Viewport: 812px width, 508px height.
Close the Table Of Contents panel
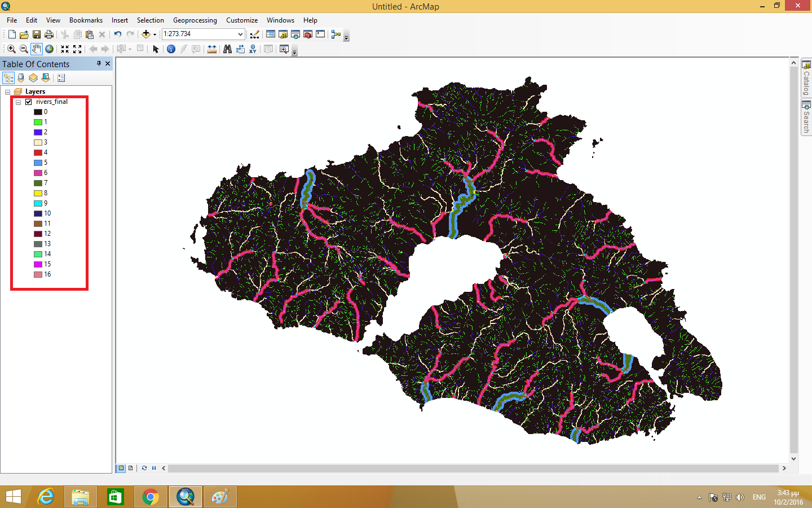click(x=108, y=64)
